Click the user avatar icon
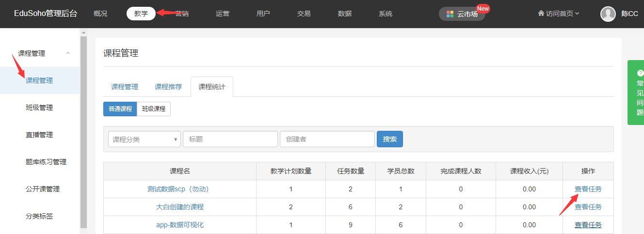 [608, 14]
